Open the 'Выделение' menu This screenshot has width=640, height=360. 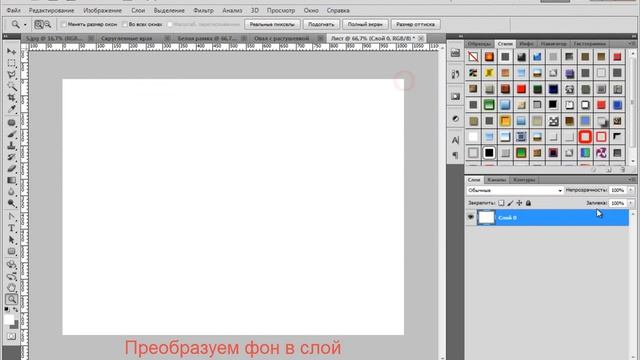coord(169,10)
